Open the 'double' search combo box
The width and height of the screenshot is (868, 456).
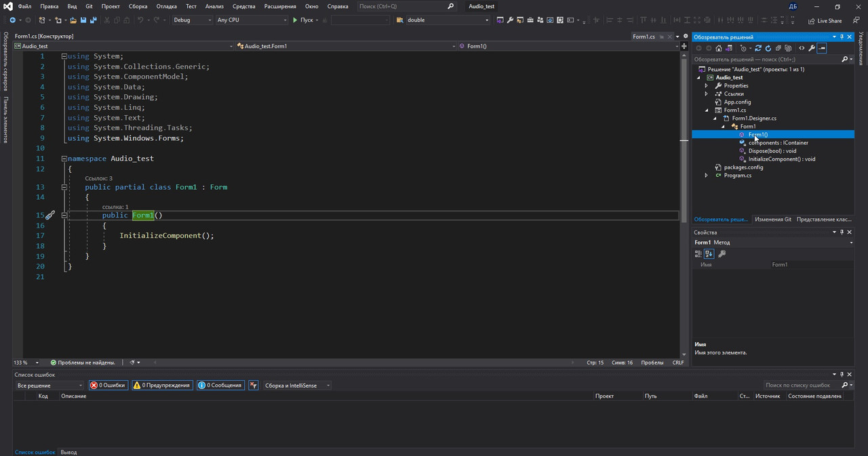448,20
